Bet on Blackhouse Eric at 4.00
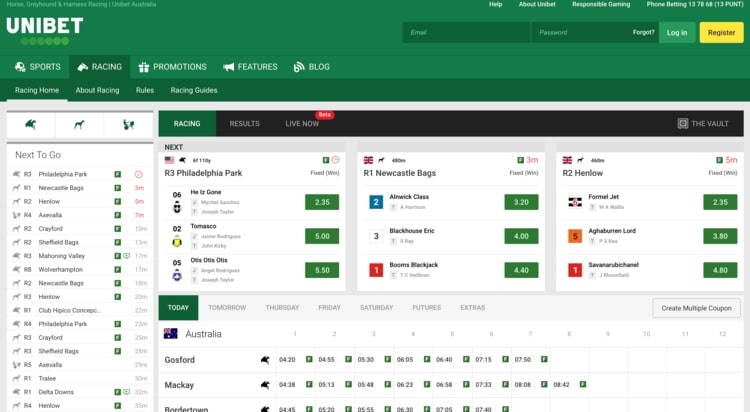The width and height of the screenshot is (750, 412). [521, 236]
